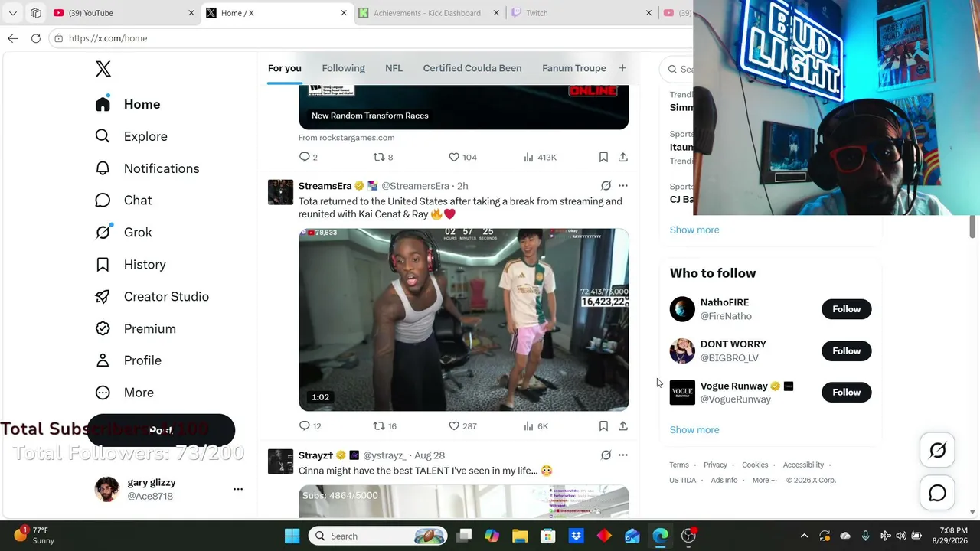Select the NFL timeline tab
980x551 pixels.
(394, 68)
